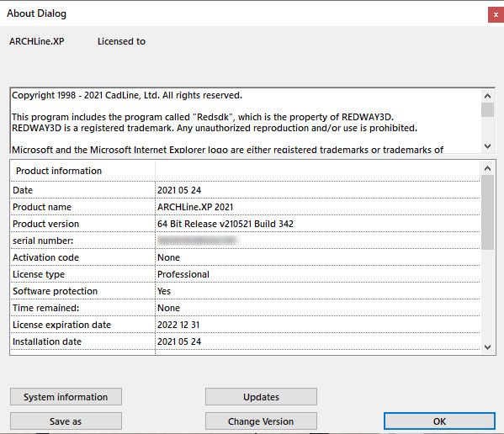Image resolution: width=504 pixels, height=434 pixels.
Task: Open the Change Version button
Action: point(261,421)
